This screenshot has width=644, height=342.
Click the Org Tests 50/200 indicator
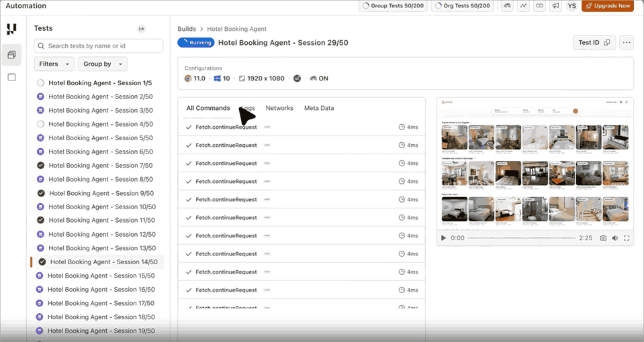[462, 6]
